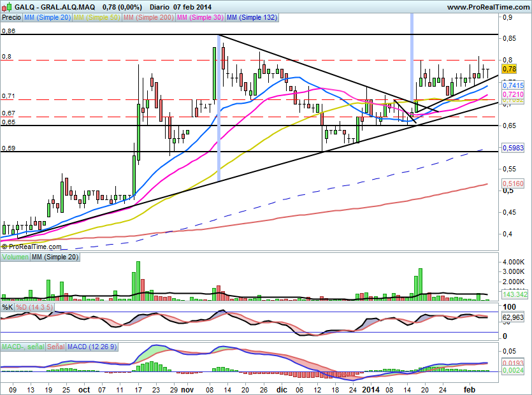The height and width of the screenshot is (395, 532).
Task: Click the Diario timeframe text
Action: tap(159, 7)
